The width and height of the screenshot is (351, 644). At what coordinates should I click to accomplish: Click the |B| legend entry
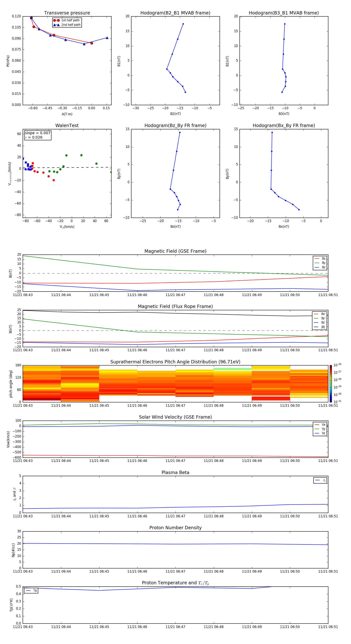pyautogui.click(x=320, y=327)
